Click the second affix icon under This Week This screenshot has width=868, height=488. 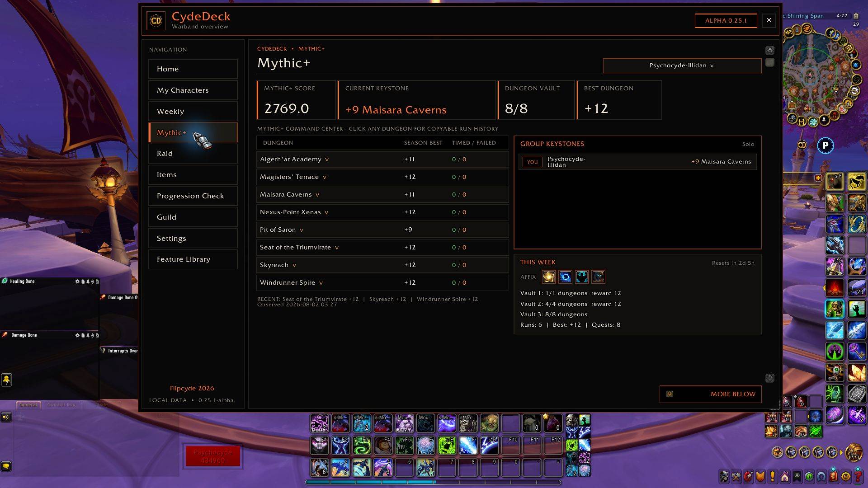pos(565,277)
